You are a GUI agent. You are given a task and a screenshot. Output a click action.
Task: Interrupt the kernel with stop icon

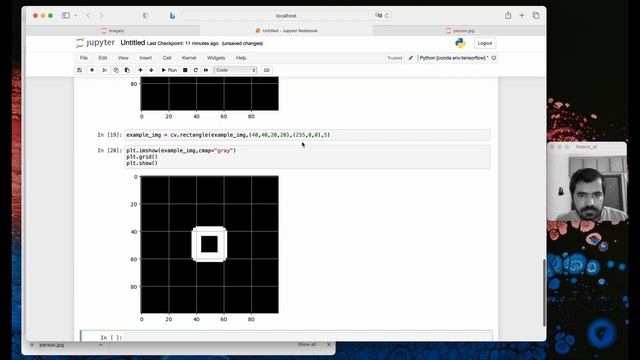[x=185, y=70]
